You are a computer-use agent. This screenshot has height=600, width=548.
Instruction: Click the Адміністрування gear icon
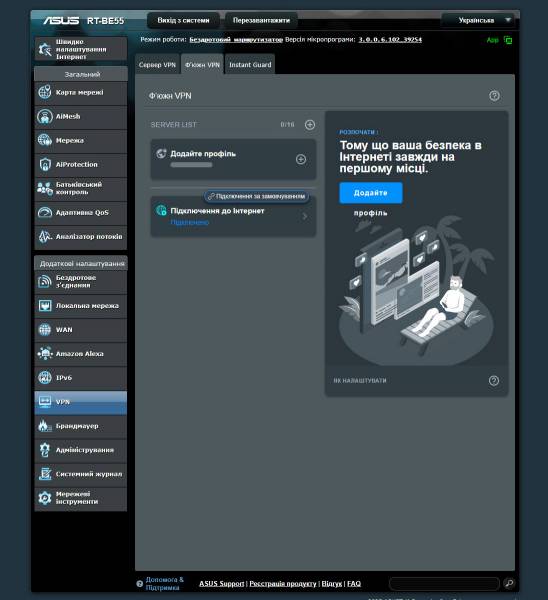(45, 450)
